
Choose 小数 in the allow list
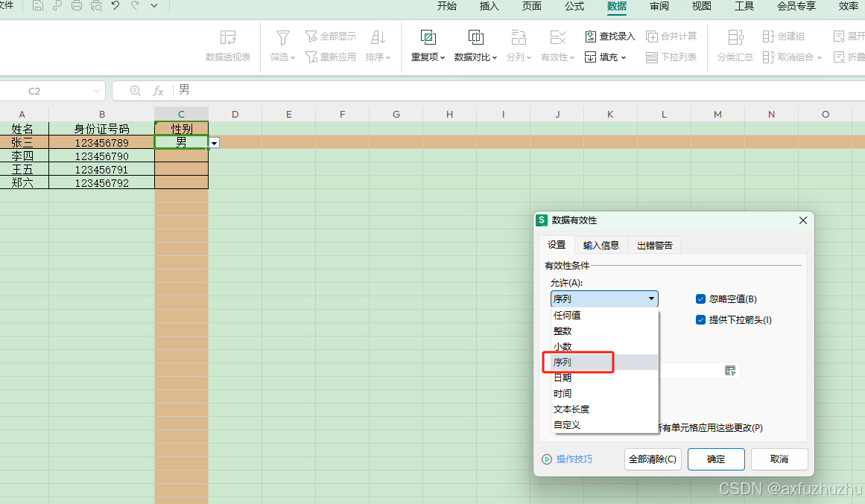tap(605, 347)
